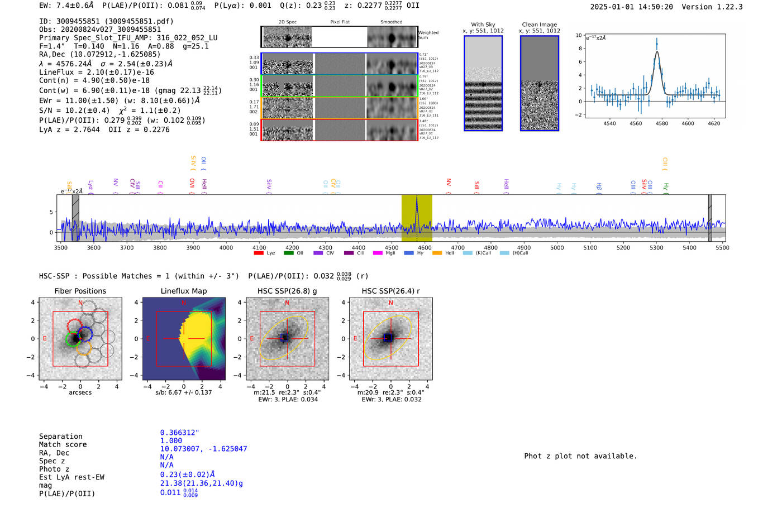The height and width of the screenshot is (532, 782).
Task: Open the Lineflux Map image
Action: coord(184,339)
